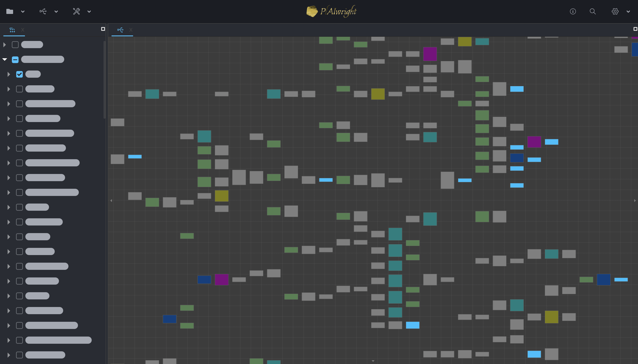The image size is (638, 364).
Task: Click the crossed wrench-and-arrow tools icon
Action: (x=76, y=11)
